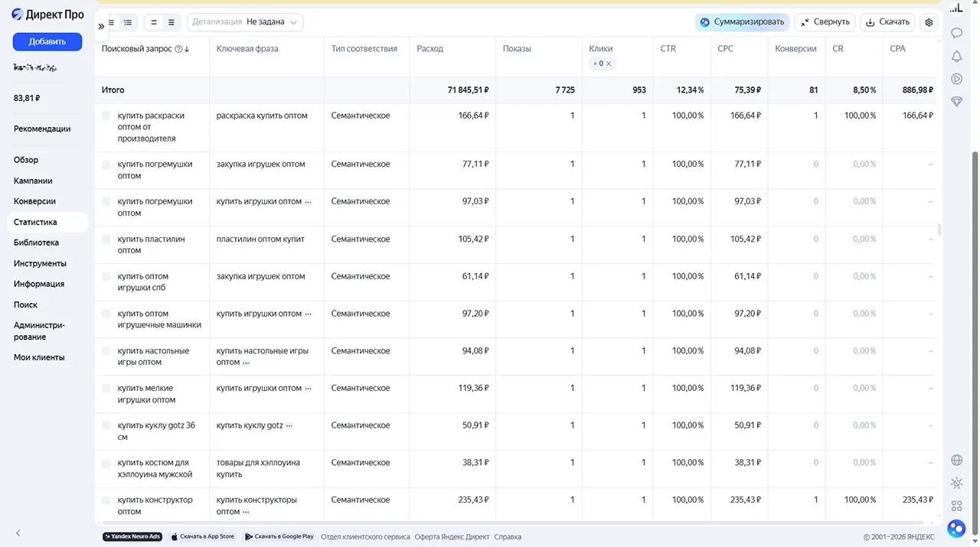Open Администрирование in the sidebar
980x547 pixels.
(x=39, y=330)
